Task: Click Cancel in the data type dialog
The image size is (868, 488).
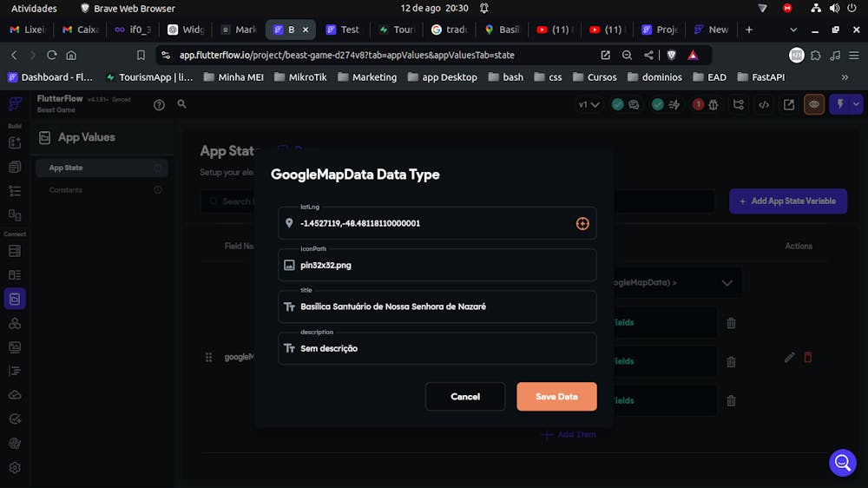Action: 465,397
